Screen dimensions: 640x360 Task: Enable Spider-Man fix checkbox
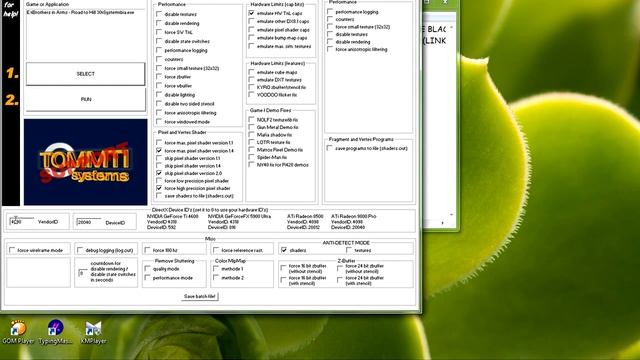251,157
